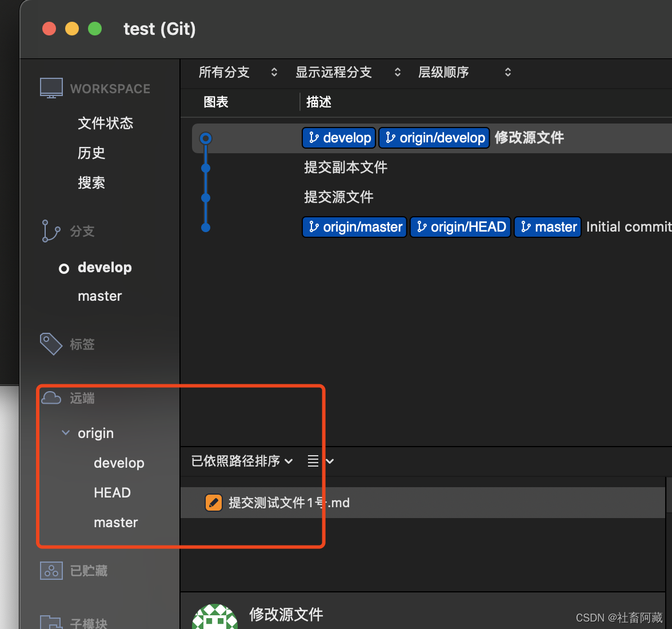Open 搜索 in the sidebar

91,183
